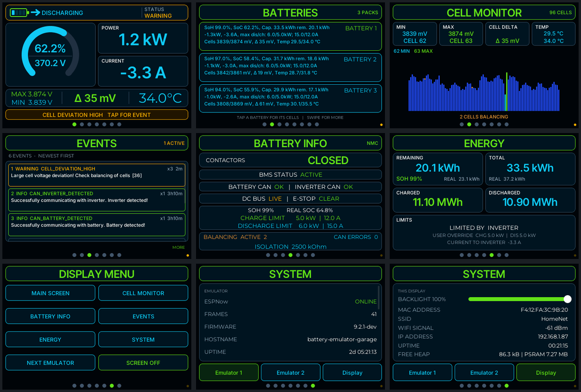The image size is (581, 392).
Task: Choose ENERGY in the Display Menu
Action: tap(50, 339)
